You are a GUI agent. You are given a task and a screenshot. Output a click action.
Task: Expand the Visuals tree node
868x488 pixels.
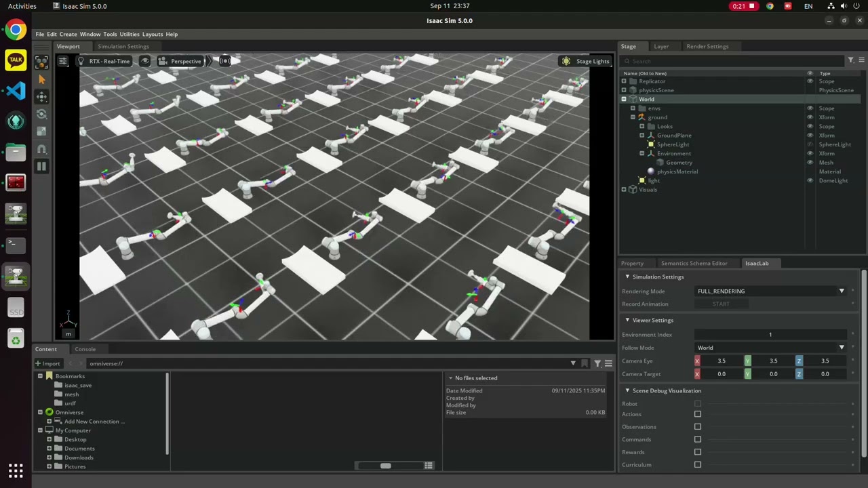click(x=624, y=190)
